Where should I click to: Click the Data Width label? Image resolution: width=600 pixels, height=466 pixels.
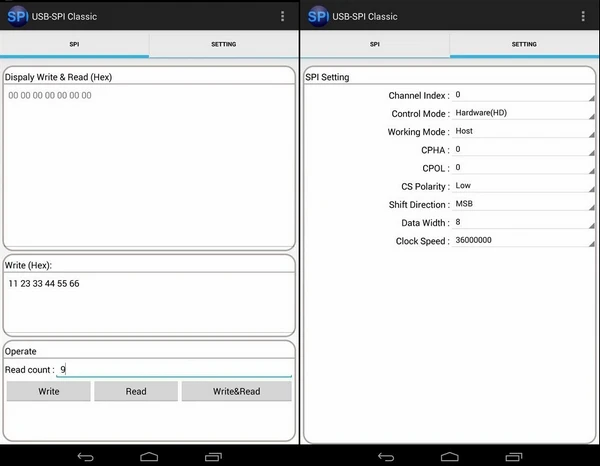(426, 223)
